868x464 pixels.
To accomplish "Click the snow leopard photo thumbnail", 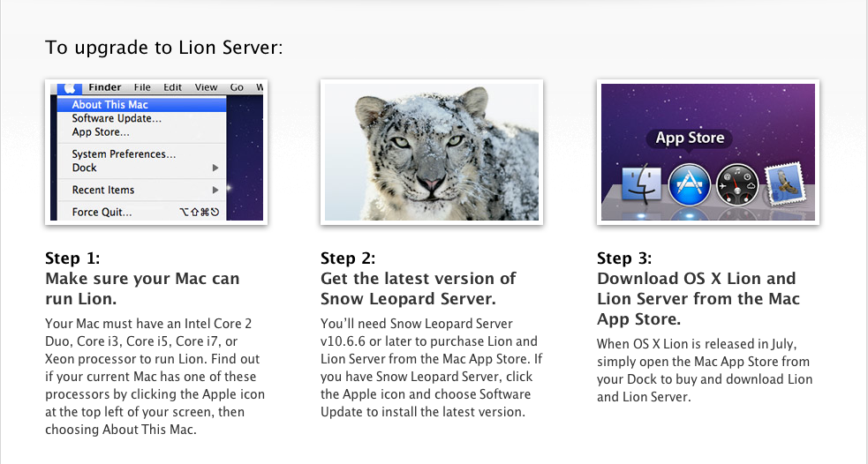I will (x=432, y=152).
